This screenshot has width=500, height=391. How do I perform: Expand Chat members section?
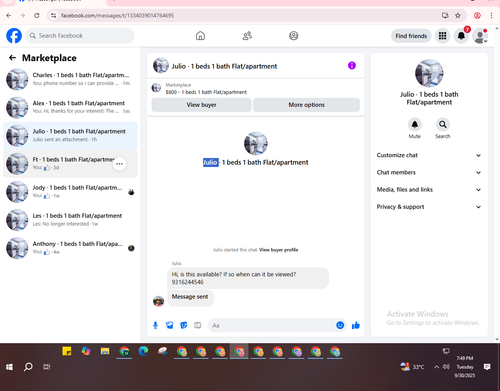[429, 172]
